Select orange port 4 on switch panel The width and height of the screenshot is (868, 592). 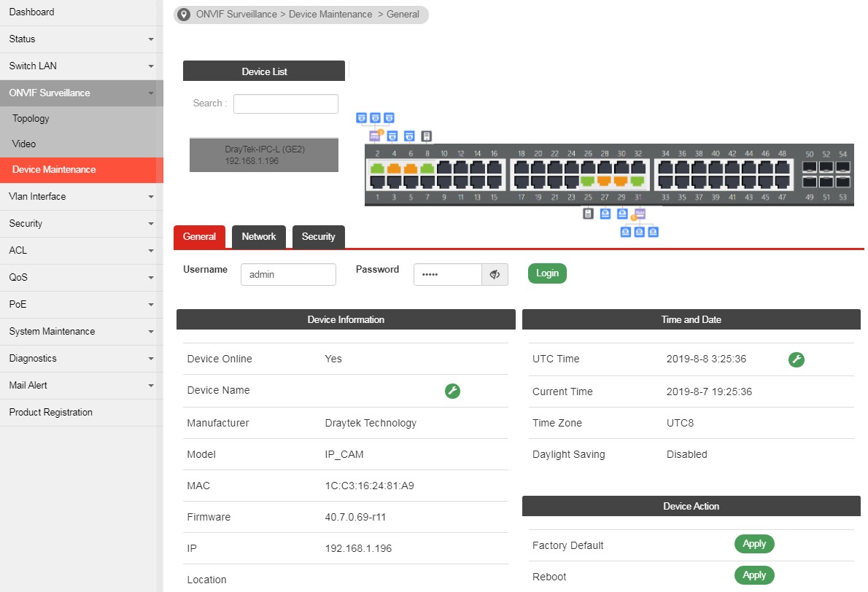(394, 168)
